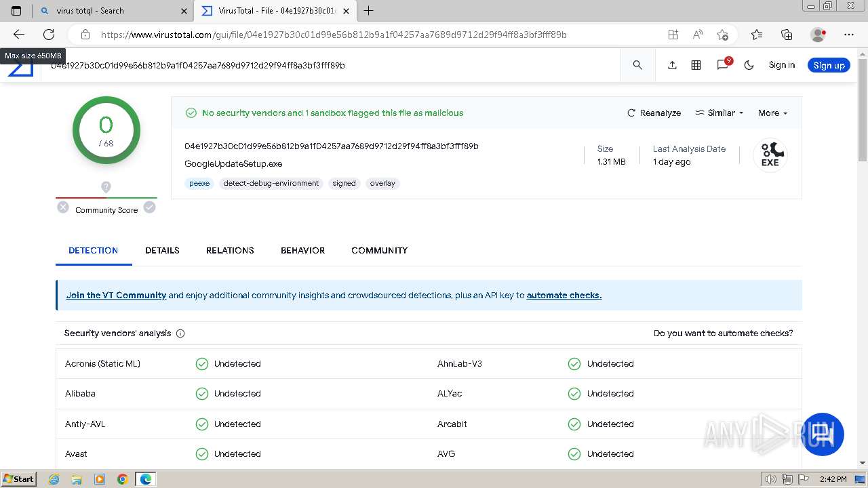This screenshot has width=868, height=488.
Task: Click the Alibaba vendor name
Action: (80, 394)
